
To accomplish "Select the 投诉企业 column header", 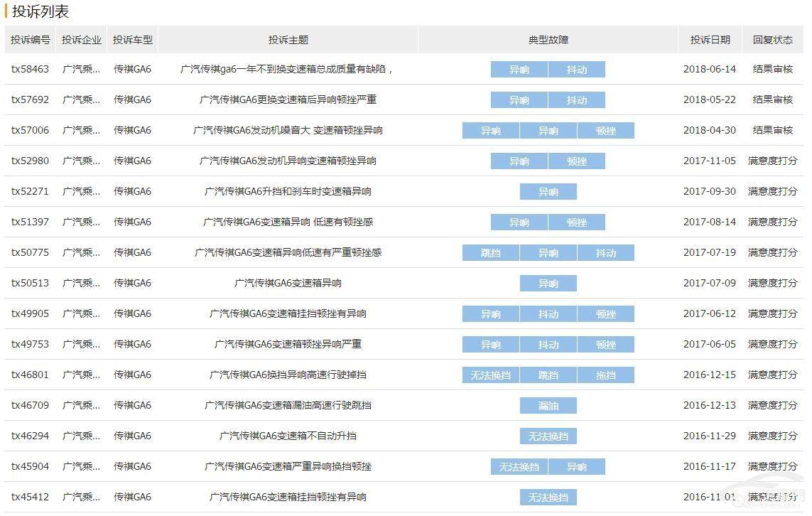I will [81, 40].
